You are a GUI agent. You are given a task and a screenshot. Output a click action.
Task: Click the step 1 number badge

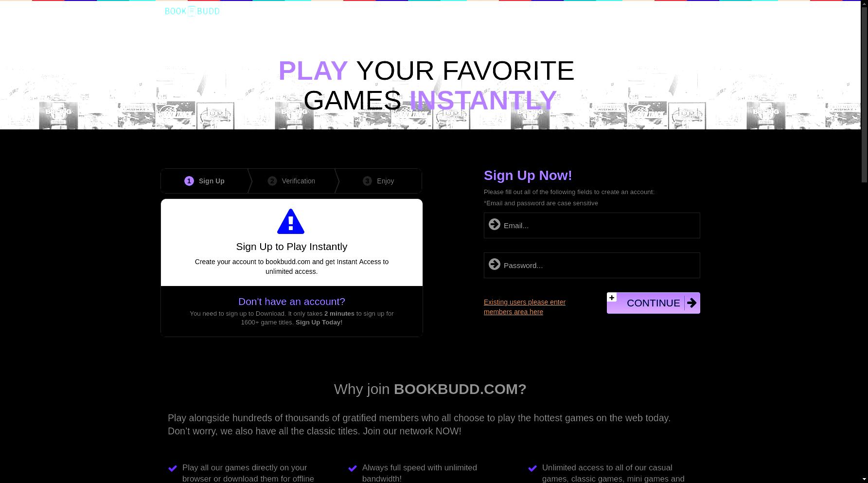(x=189, y=181)
